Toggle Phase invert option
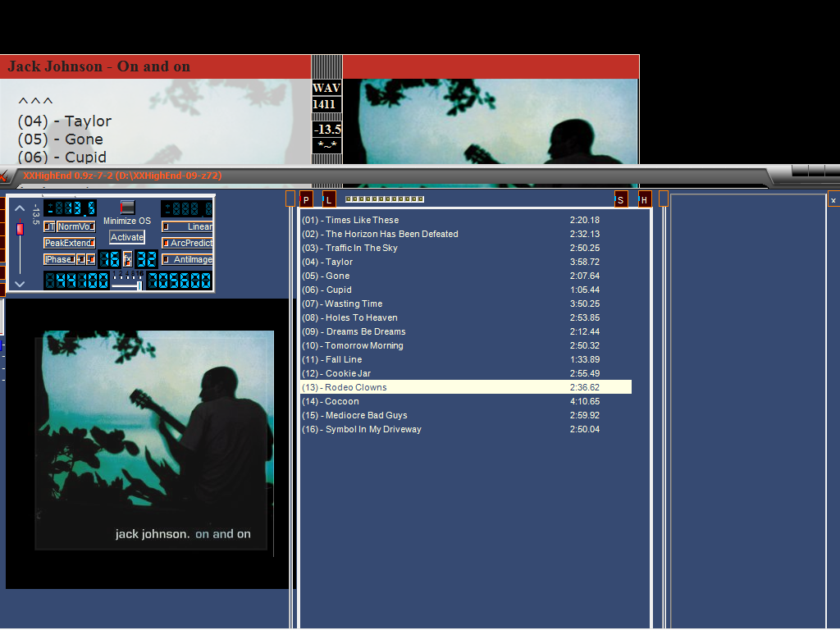840x630 pixels. coord(59,259)
